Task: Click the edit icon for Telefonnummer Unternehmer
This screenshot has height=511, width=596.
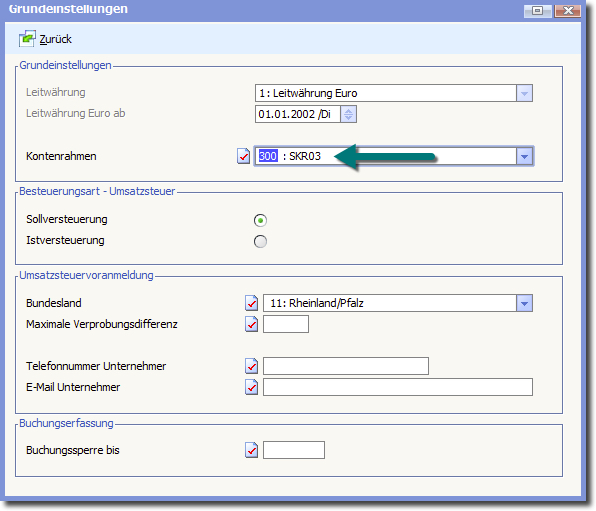Action: [251, 366]
